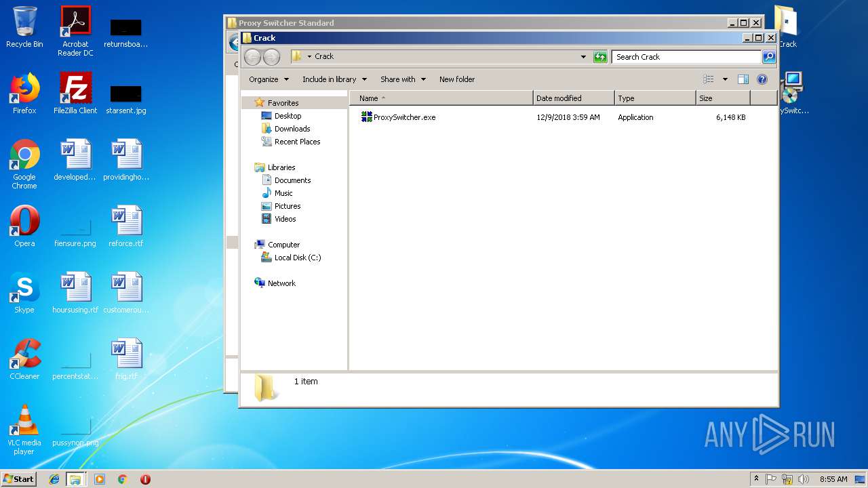
Task: Open address bar history dropdown
Action: 583,57
